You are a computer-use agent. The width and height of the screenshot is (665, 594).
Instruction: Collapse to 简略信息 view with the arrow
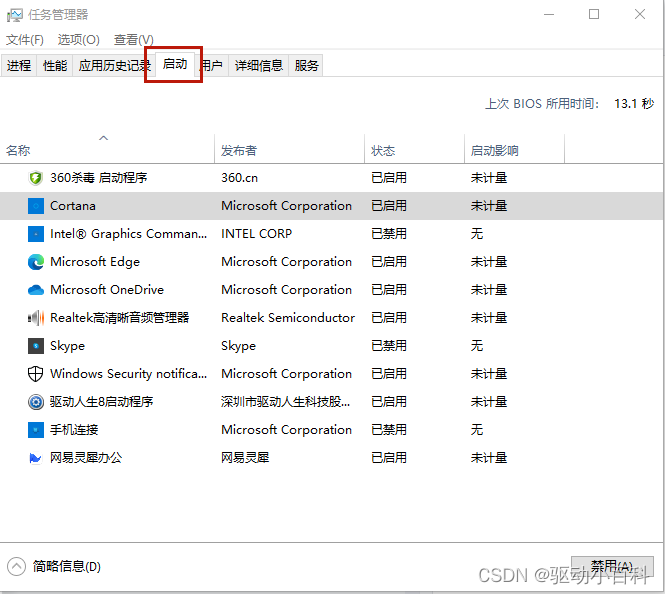pos(16,566)
